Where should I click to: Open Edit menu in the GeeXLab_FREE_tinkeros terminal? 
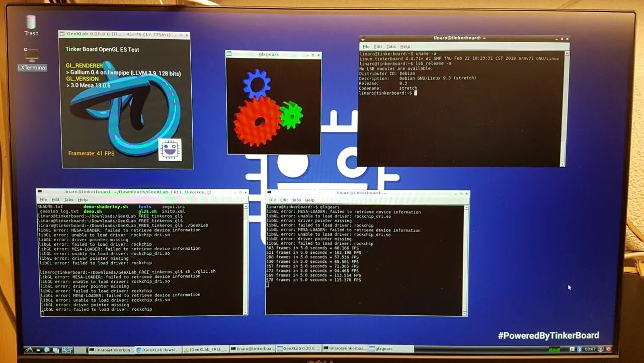tap(55, 200)
